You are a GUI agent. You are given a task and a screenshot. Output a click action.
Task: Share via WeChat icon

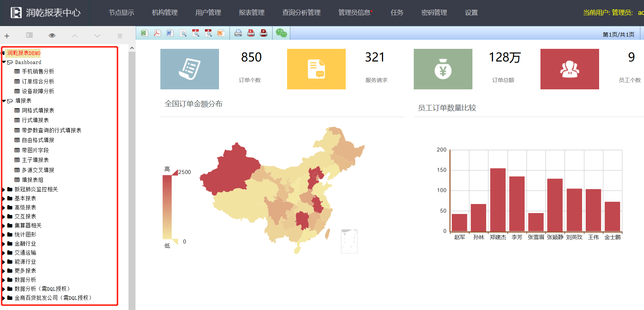click(x=281, y=33)
